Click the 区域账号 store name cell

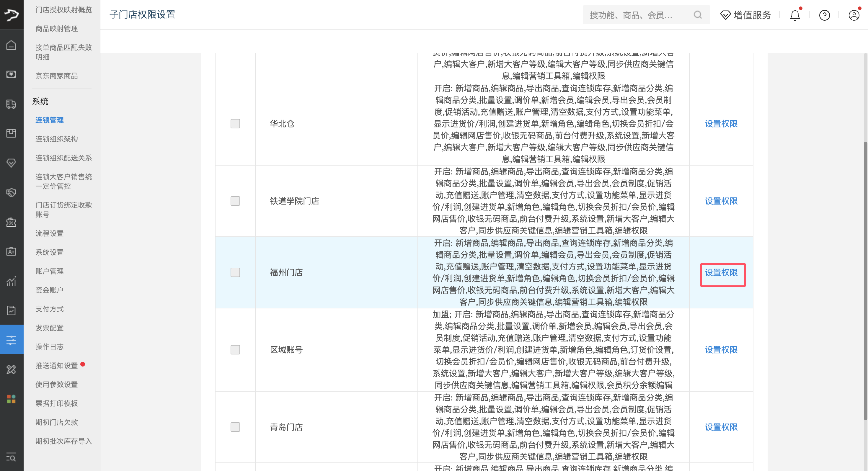336,350
